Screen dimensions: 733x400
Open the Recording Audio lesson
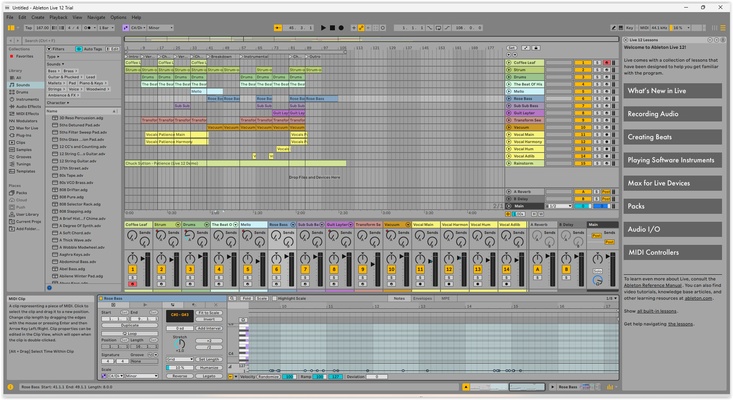(672, 114)
